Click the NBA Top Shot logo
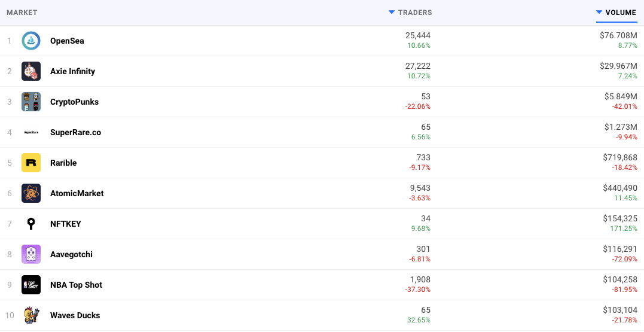The height and width of the screenshot is (332, 644). tap(31, 285)
